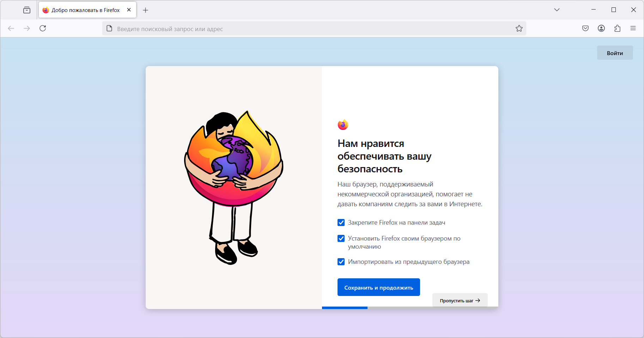Click the Firefox logo above the heading
Image resolution: width=644 pixels, height=338 pixels.
[343, 125]
